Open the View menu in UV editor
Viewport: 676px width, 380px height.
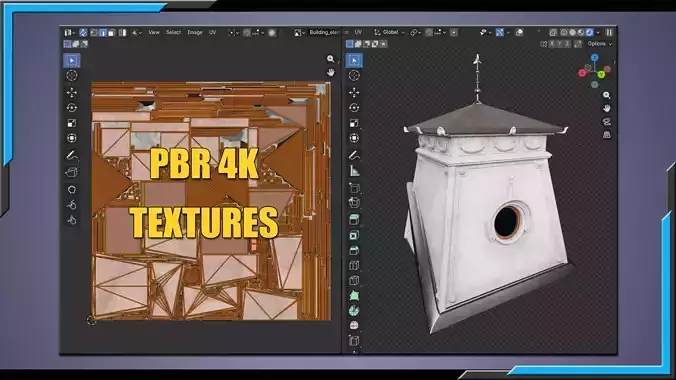[154, 32]
